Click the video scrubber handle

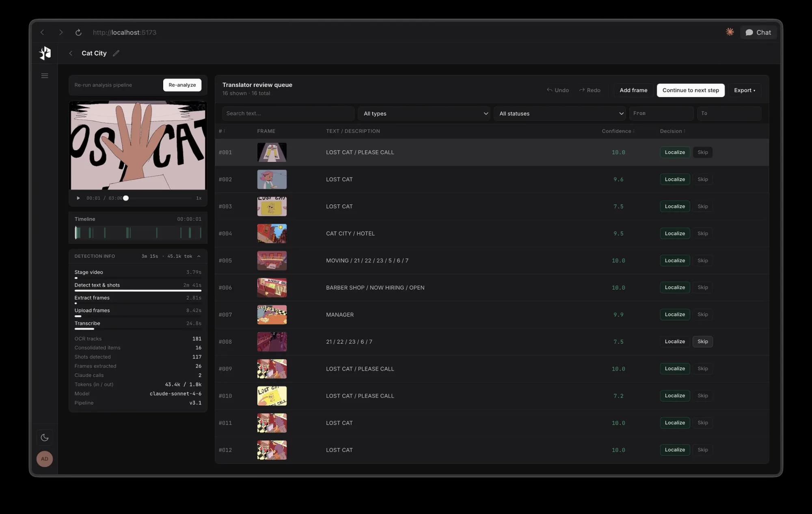coord(126,198)
